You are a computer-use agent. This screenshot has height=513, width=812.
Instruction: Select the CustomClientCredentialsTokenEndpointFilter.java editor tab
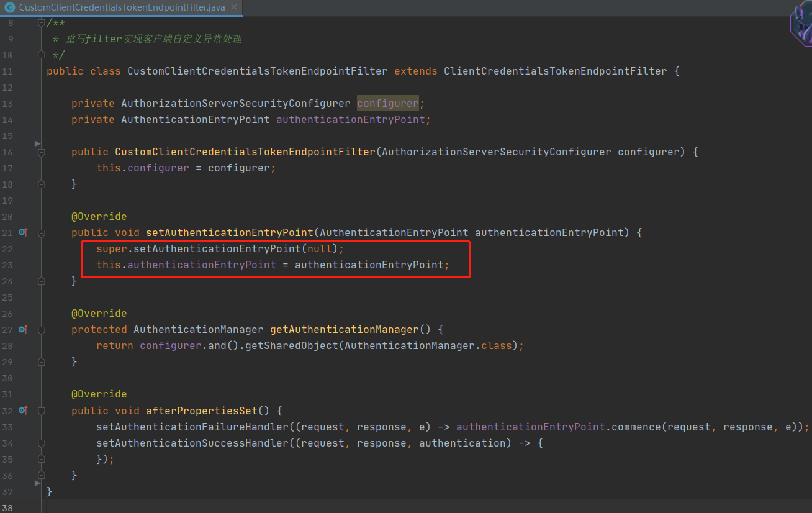click(122, 7)
